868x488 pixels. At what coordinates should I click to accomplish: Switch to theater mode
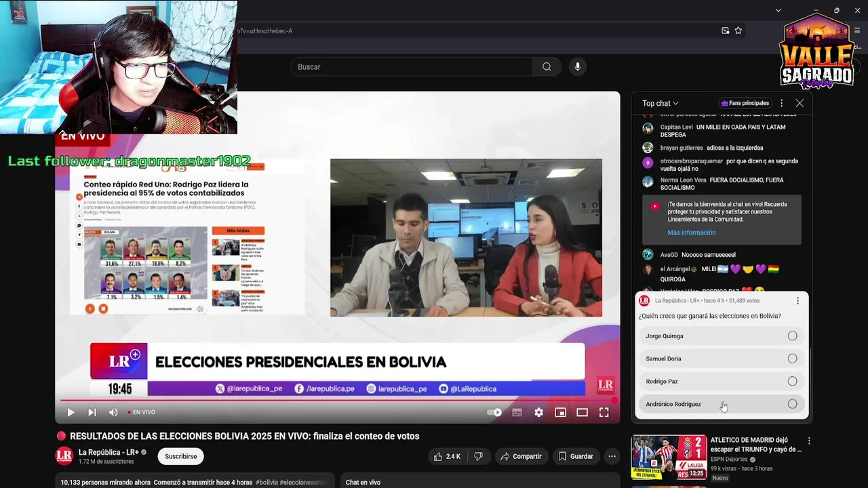pyautogui.click(x=582, y=412)
